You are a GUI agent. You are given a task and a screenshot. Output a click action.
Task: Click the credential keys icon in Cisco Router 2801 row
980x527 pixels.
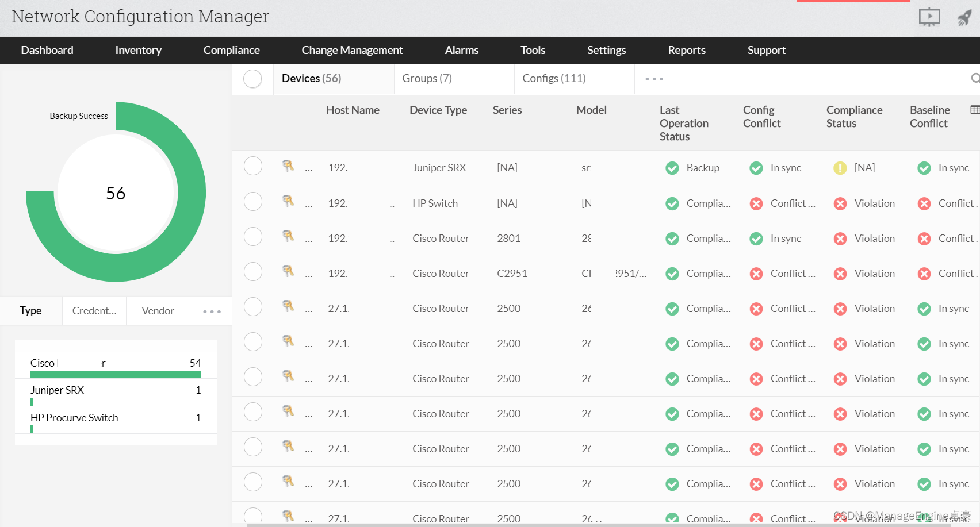(x=288, y=236)
